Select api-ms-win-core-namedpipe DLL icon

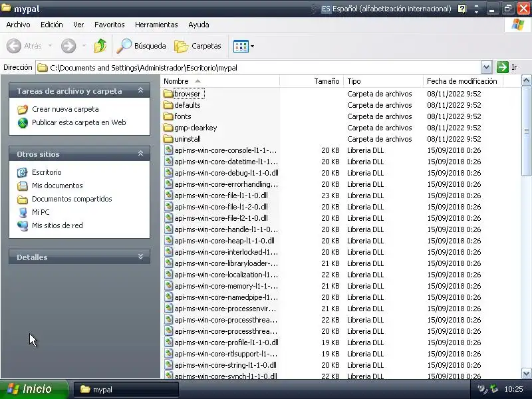coord(169,297)
